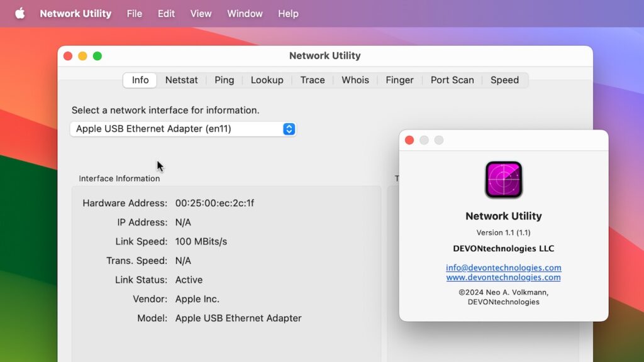
Task: Switch to the Trace tab
Action: [313, 80]
